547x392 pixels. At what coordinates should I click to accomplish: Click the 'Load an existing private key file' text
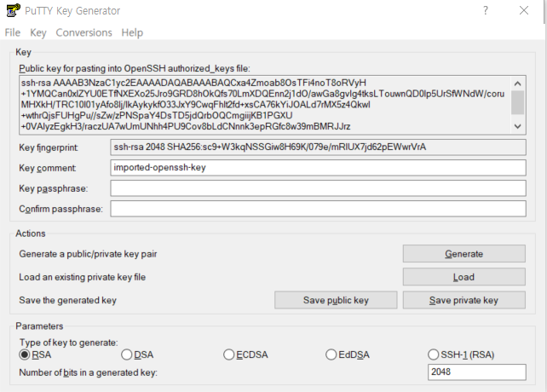[x=83, y=277]
